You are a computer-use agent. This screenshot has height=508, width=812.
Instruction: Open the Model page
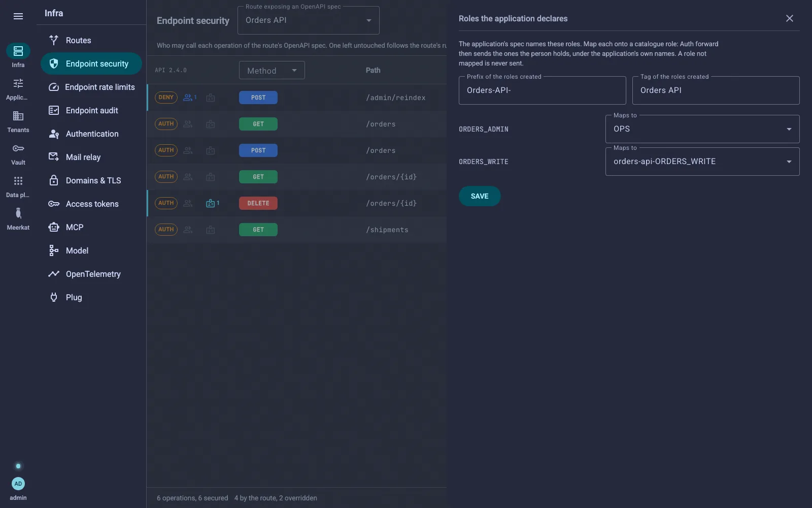pyautogui.click(x=91, y=250)
